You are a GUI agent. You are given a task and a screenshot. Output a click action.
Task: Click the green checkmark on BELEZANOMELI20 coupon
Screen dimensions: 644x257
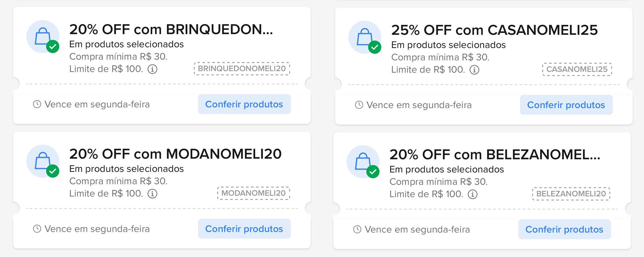pos(373,172)
